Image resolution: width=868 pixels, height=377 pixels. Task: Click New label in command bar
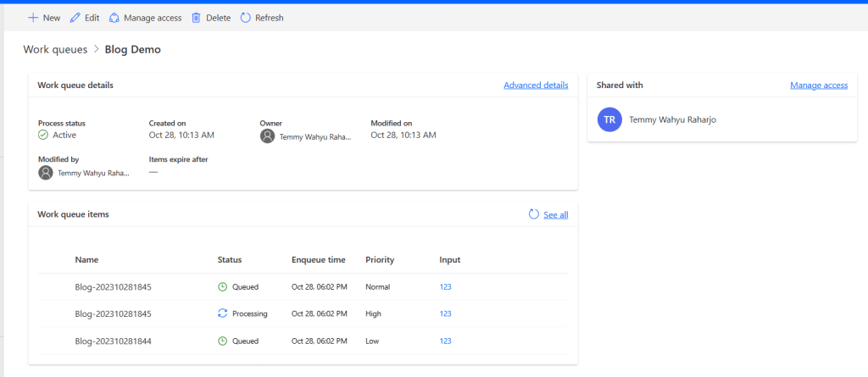tap(52, 18)
